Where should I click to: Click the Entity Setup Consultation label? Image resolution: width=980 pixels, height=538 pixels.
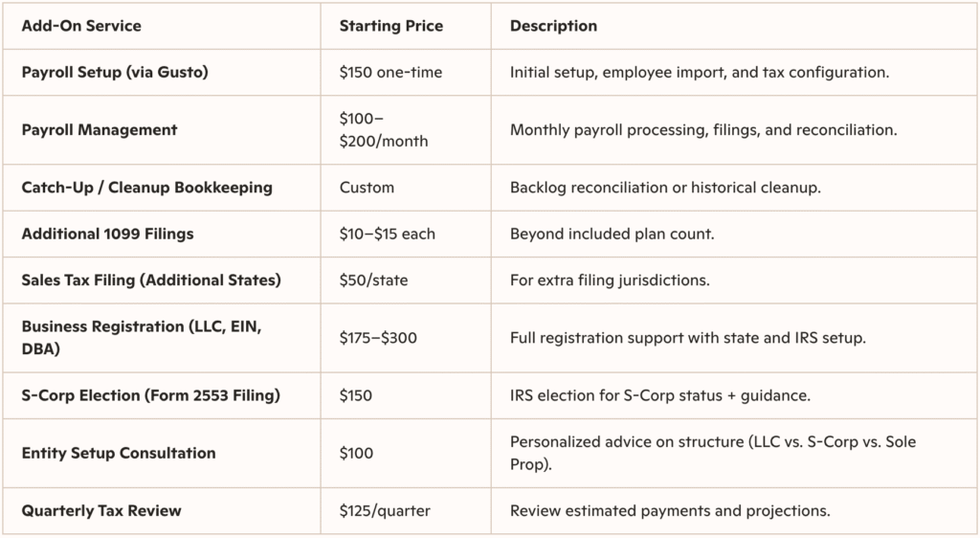[119, 453]
